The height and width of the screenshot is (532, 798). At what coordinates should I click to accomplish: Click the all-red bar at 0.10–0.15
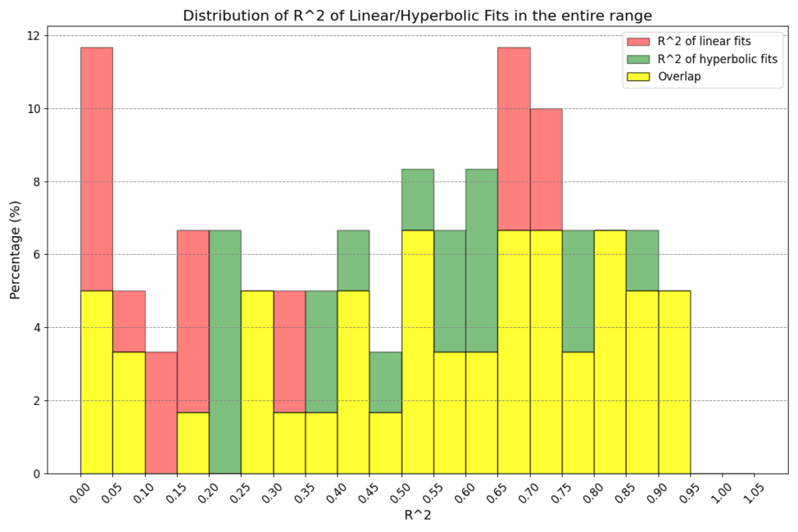(161, 413)
